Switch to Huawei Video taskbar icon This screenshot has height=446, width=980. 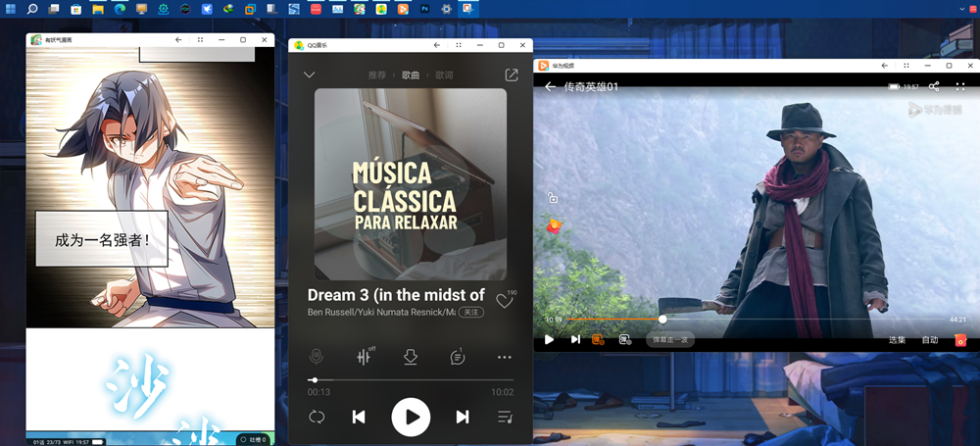point(403,9)
